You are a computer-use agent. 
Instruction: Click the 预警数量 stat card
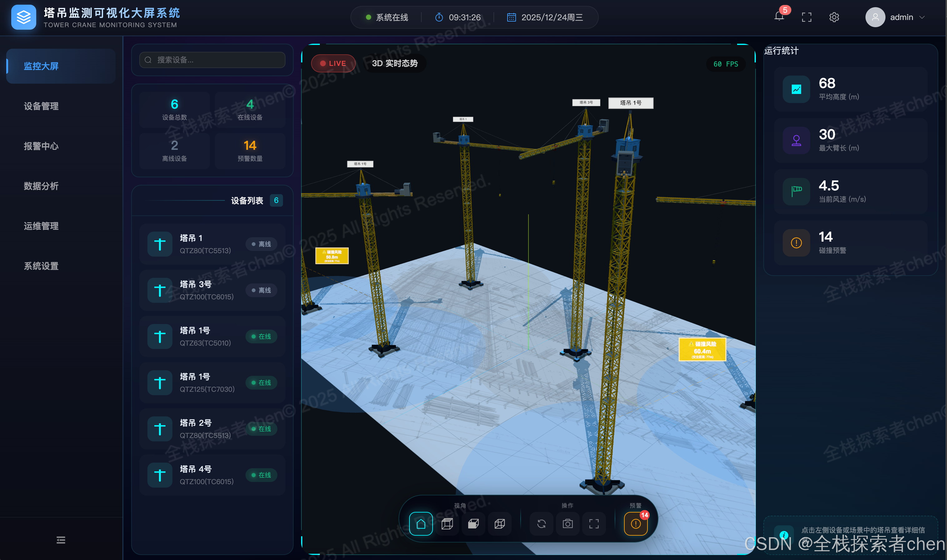[x=250, y=151]
